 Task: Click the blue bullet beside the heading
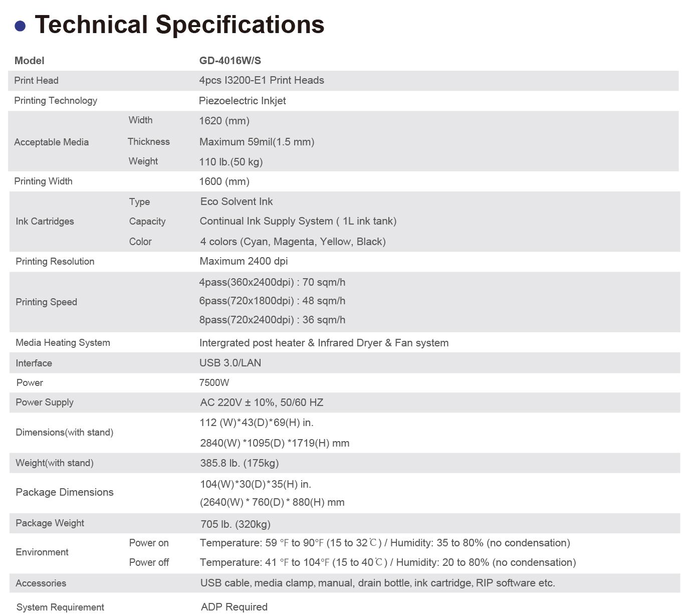pos(20,26)
